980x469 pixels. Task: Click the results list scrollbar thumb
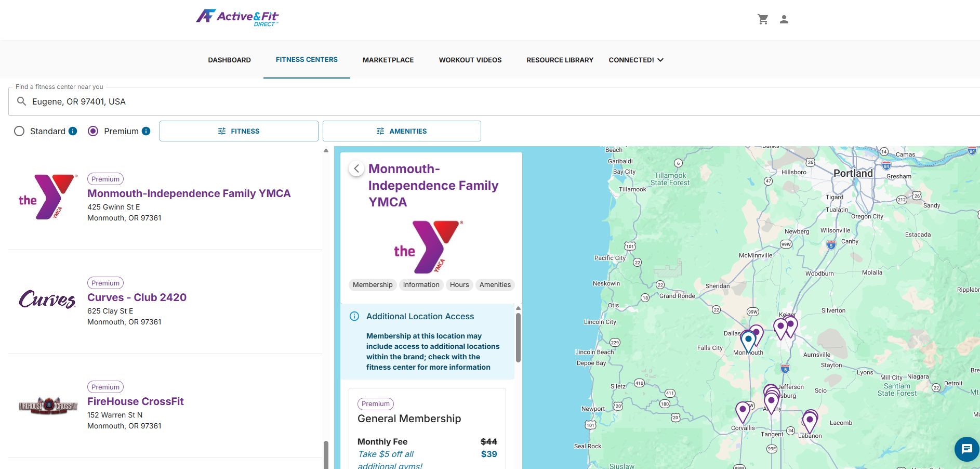click(326, 455)
